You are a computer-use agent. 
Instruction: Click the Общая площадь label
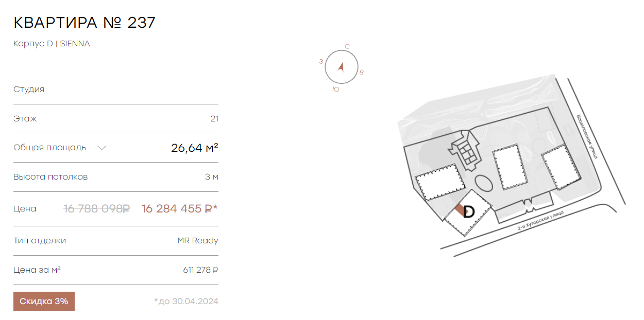coord(50,148)
